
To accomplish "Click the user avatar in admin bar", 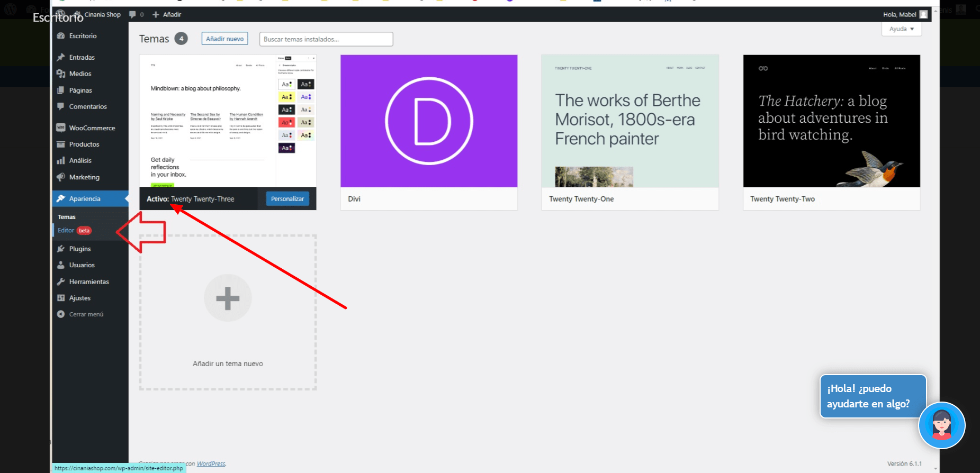I will coord(923,14).
